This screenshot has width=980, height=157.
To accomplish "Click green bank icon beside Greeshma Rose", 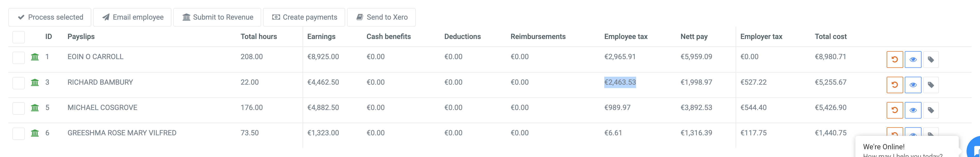I will [35, 133].
